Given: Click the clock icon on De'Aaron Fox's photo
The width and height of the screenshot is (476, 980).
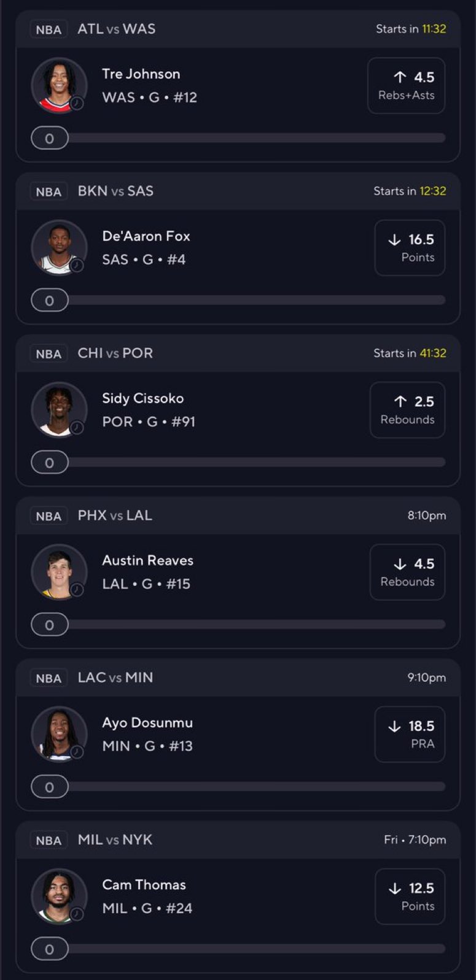Looking at the screenshot, I should [x=77, y=265].
